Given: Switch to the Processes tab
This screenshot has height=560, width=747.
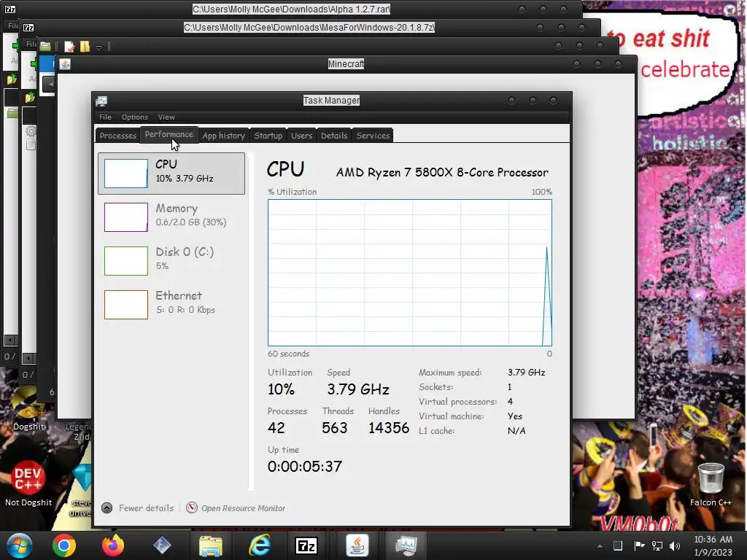Looking at the screenshot, I should [117, 135].
